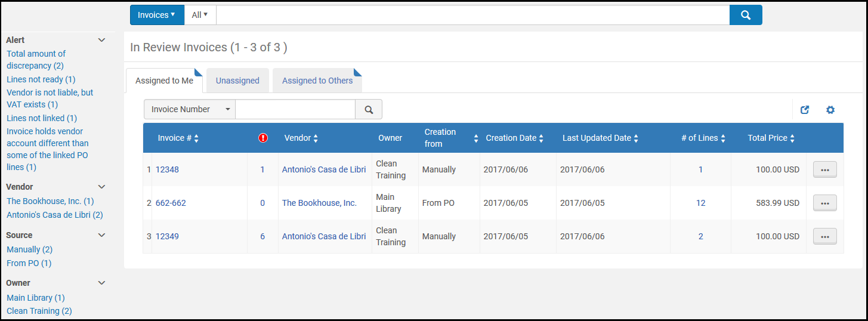Click the main search text field

pos(472,15)
